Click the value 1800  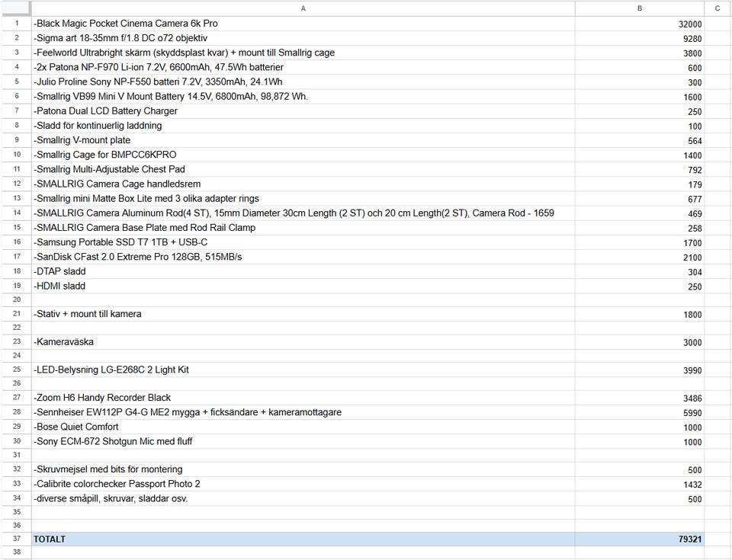coord(692,315)
